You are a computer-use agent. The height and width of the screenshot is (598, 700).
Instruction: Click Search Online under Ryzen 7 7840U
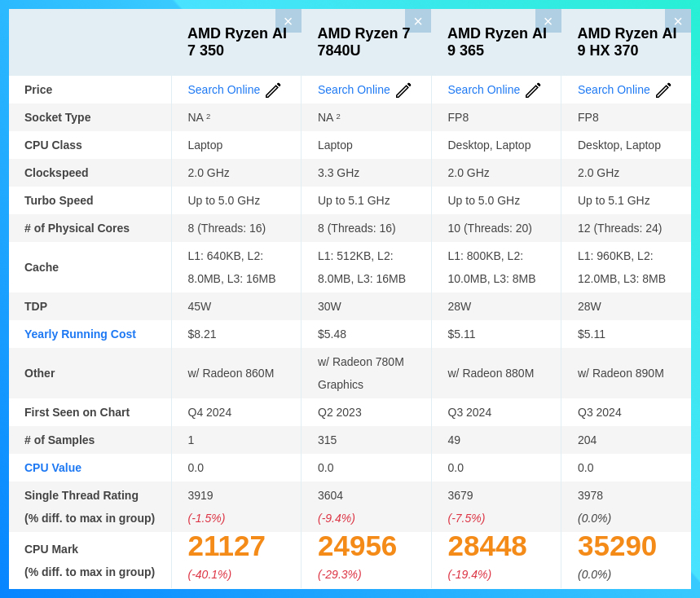(354, 90)
